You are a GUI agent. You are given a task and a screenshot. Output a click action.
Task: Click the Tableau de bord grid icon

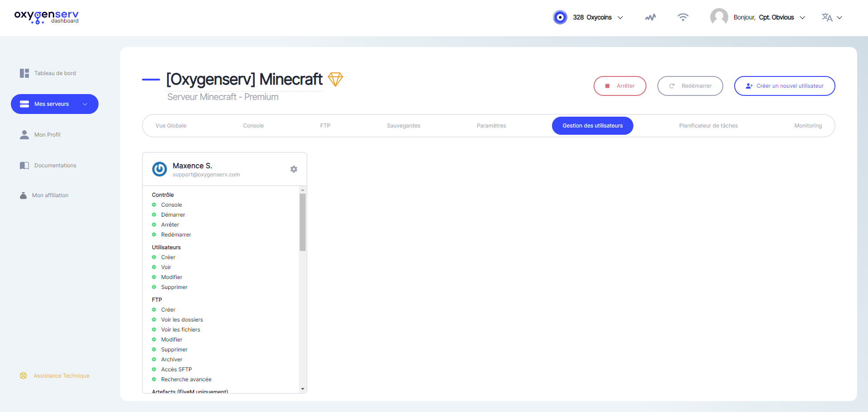tap(24, 73)
